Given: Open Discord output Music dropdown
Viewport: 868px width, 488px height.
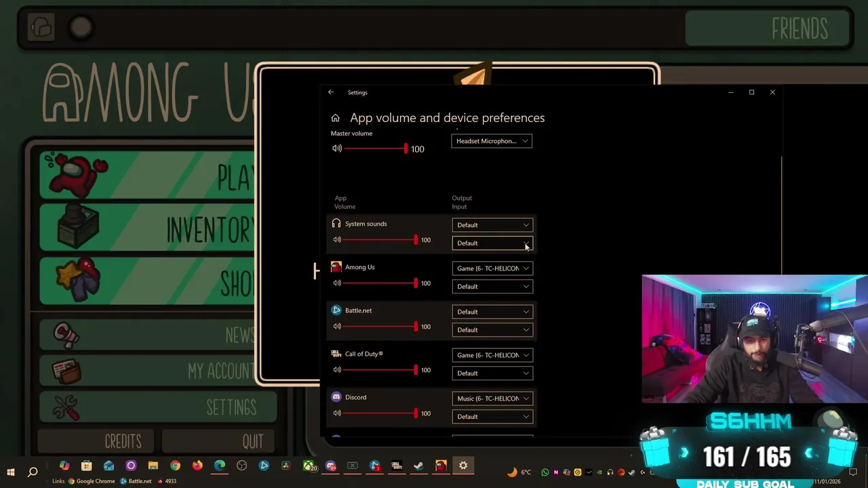Looking at the screenshot, I should click(x=492, y=399).
